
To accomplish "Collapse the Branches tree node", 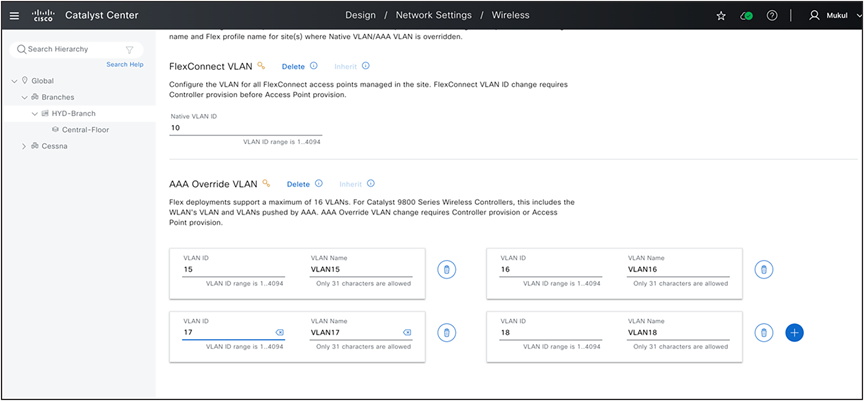I will point(24,97).
